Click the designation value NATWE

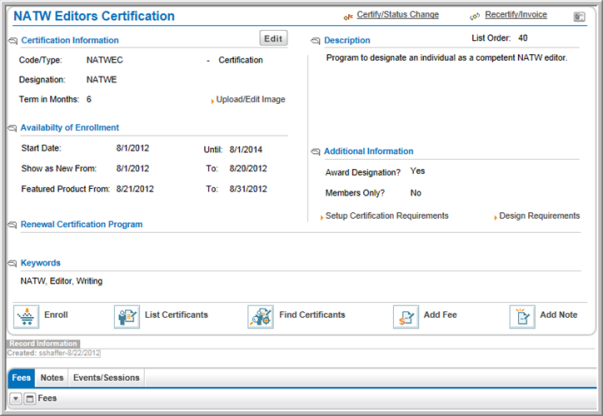102,80
